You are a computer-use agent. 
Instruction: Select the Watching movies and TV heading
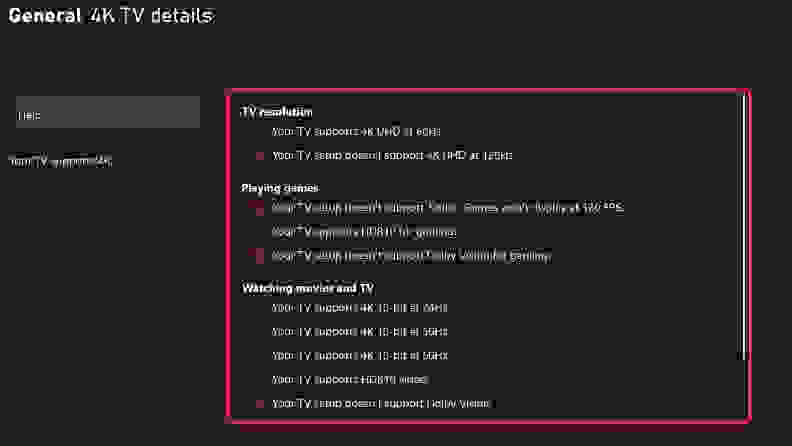308,288
